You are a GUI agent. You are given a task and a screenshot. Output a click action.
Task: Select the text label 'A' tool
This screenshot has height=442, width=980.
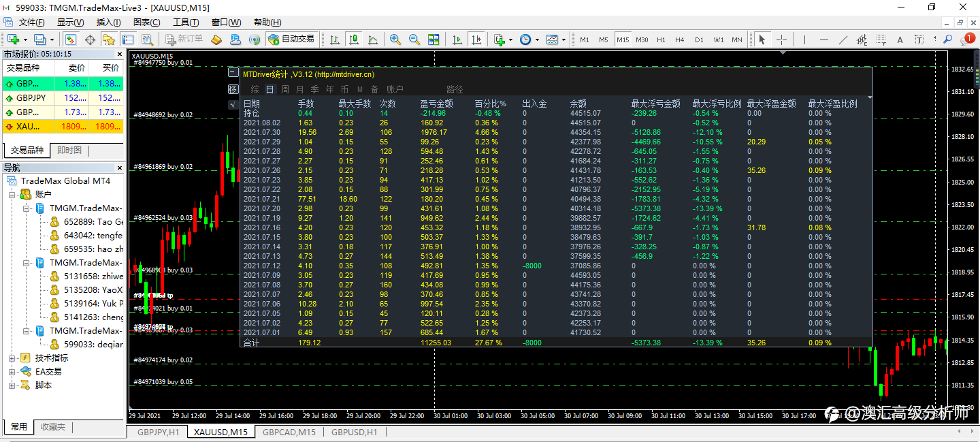[900, 40]
